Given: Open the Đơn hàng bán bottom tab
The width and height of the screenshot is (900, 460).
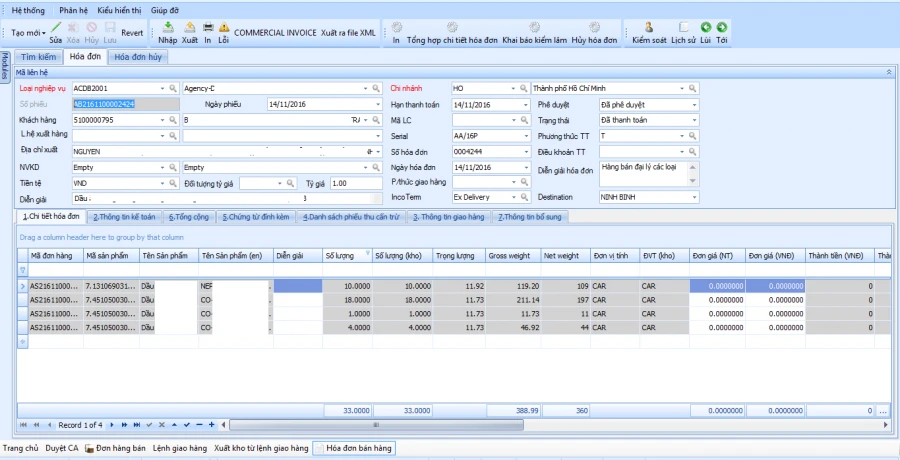Looking at the screenshot, I should pos(115,448).
